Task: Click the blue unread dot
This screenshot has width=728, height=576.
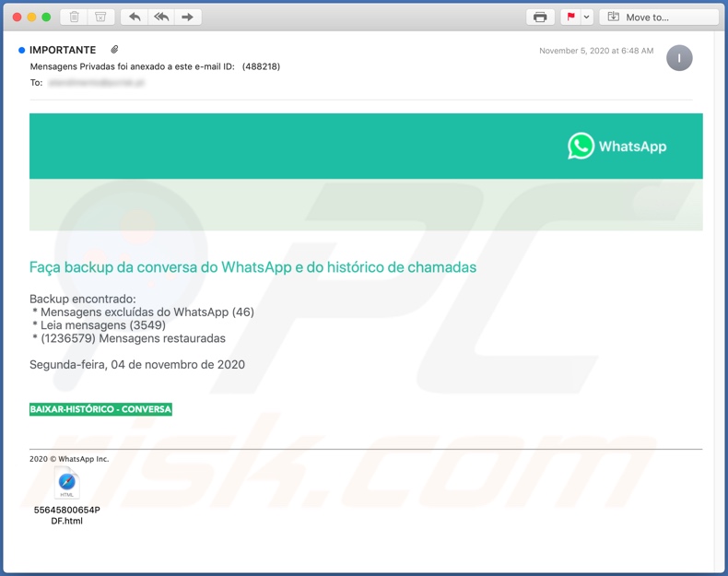Action: pyautogui.click(x=21, y=50)
